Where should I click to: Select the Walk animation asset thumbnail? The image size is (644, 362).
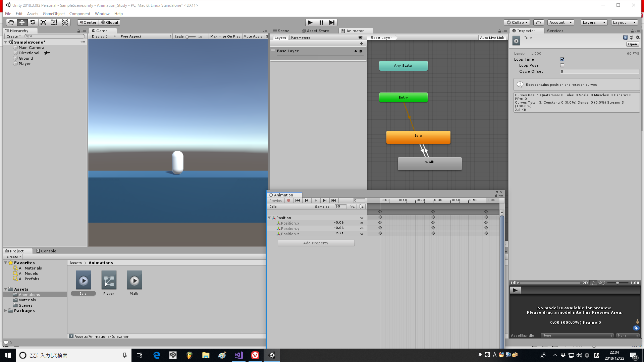tap(134, 280)
